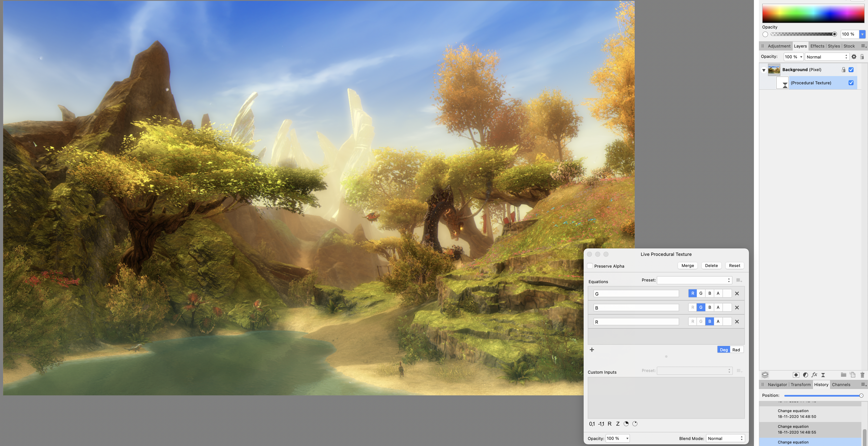
Task: Remove the B equation row with its X
Action: (x=737, y=308)
